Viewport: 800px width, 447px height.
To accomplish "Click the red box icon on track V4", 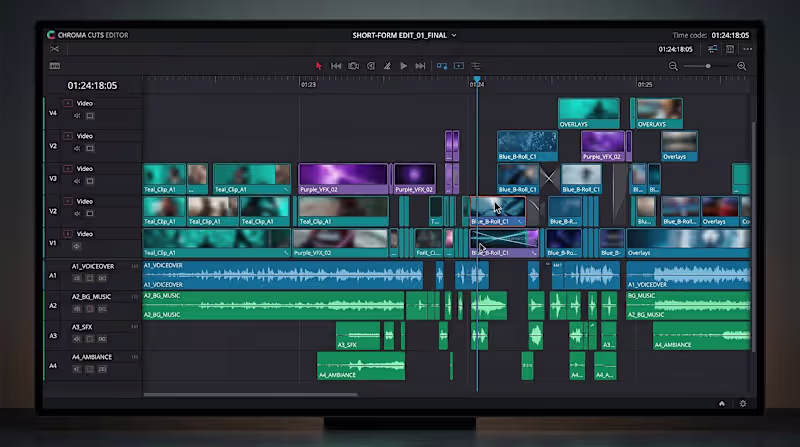I will click(68, 103).
